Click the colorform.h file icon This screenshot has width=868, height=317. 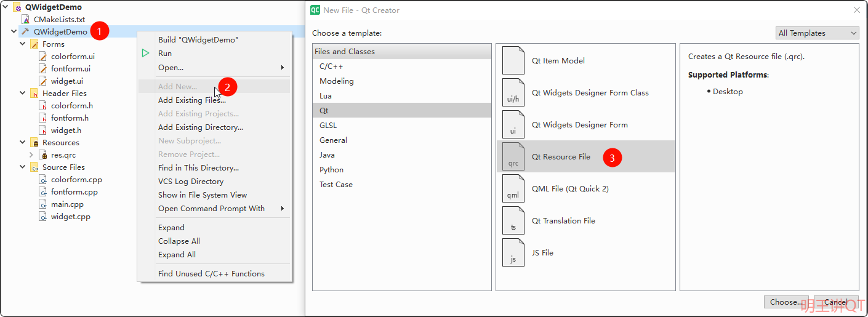pos(43,106)
